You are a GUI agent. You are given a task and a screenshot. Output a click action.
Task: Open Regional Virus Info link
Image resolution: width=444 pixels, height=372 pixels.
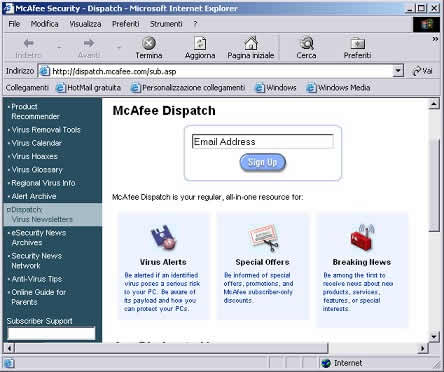click(43, 183)
